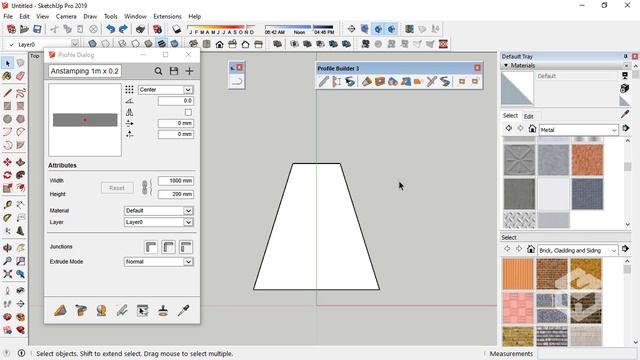This screenshot has height=360, width=640.
Task: Sample material with Materials eyedropper
Action: tap(625, 115)
